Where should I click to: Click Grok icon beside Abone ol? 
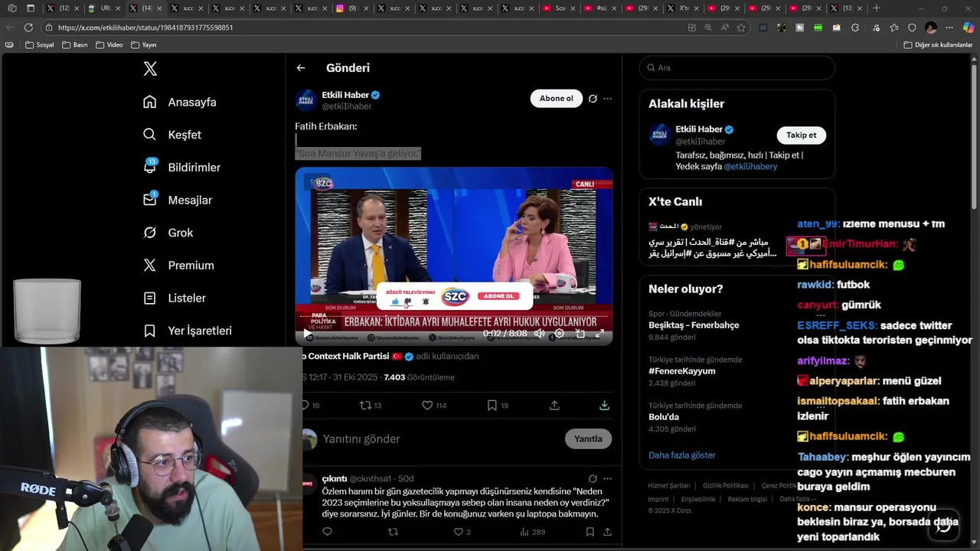pos(593,99)
